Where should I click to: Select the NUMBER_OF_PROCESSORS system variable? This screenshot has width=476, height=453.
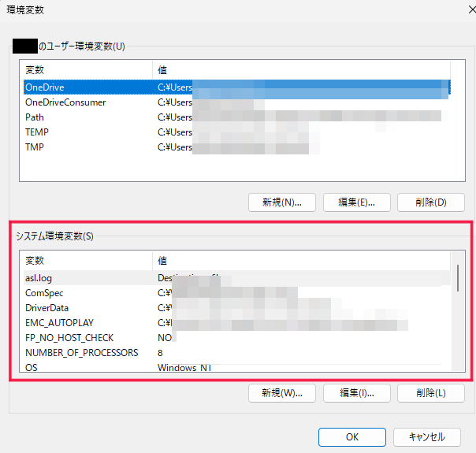click(x=81, y=352)
